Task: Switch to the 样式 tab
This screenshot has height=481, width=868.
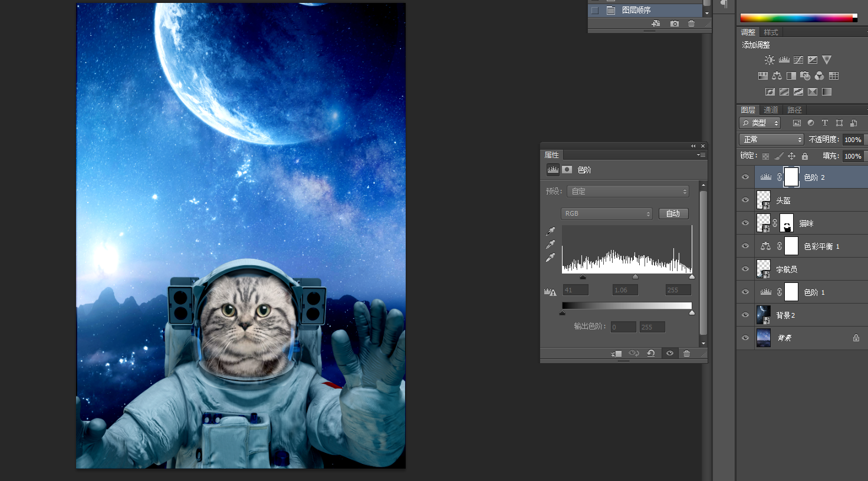Action: click(771, 32)
